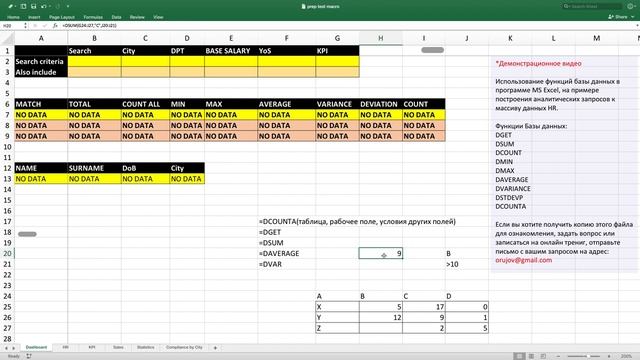Click the Name Box showing H20
The height and width of the screenshot is (360, 640).
[11, 26]
